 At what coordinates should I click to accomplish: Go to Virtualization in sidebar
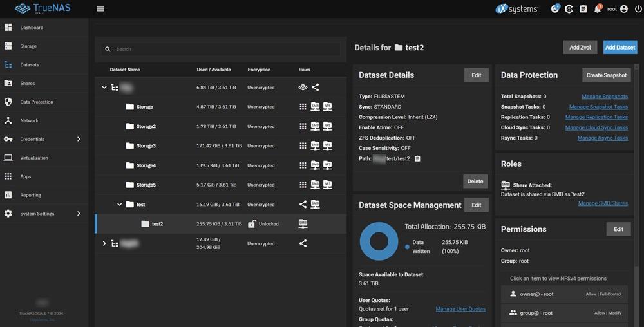(x=34, y=158)
